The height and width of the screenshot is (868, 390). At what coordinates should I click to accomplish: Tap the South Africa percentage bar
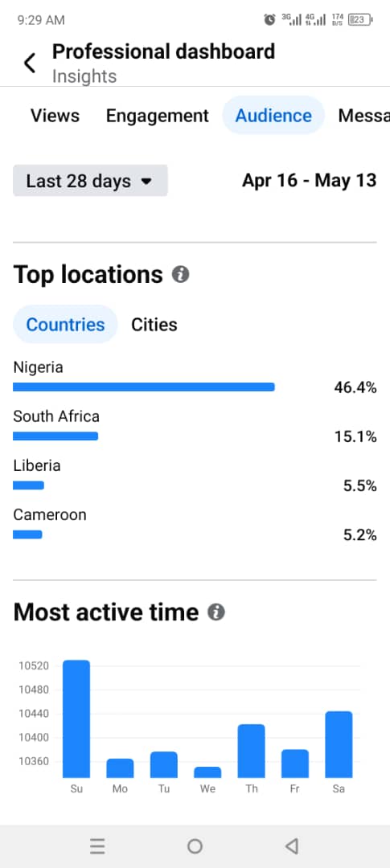point(55,436)
